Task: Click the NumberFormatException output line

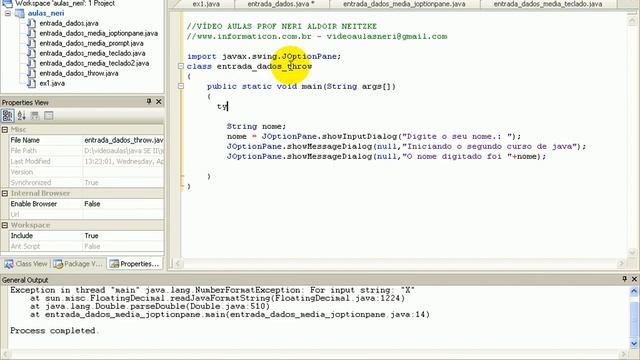Action: pyautogui.click(x=212, y=290)
